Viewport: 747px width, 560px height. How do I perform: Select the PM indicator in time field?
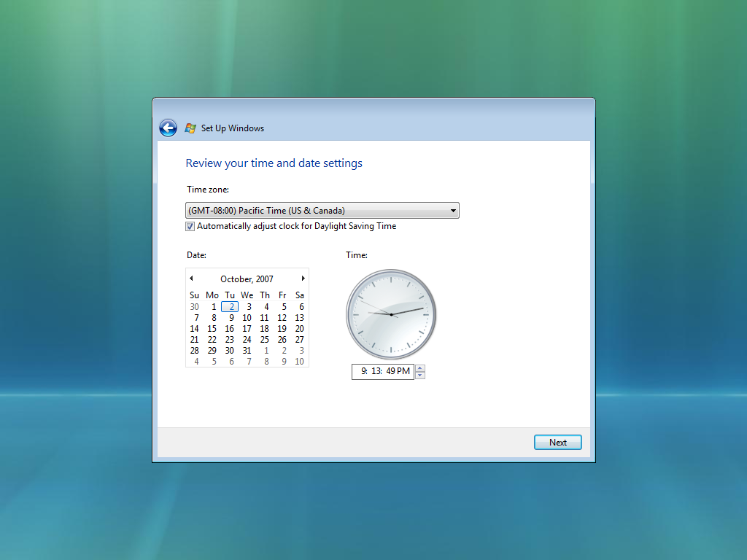[403, 371]
